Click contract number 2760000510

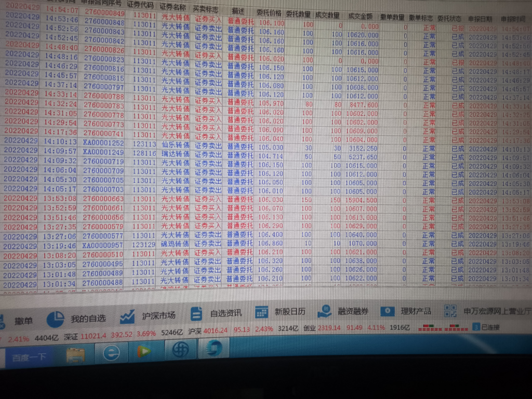click(x=103, y=255)
